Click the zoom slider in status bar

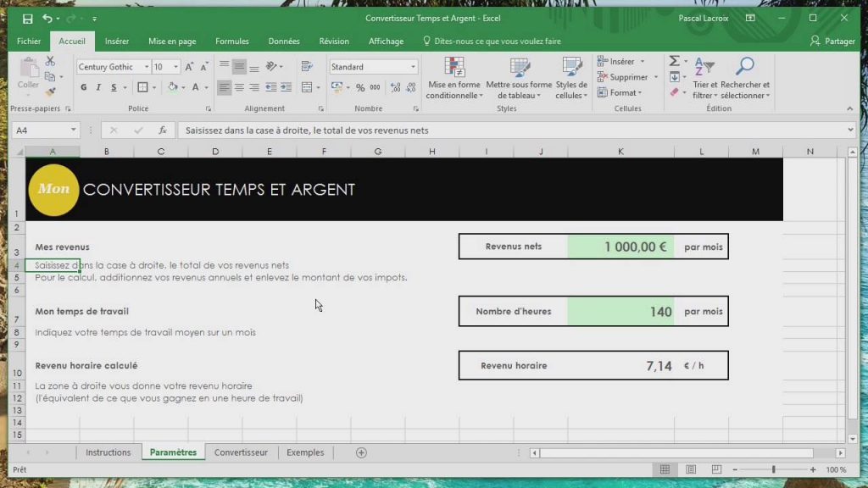[x=773, y=469]
